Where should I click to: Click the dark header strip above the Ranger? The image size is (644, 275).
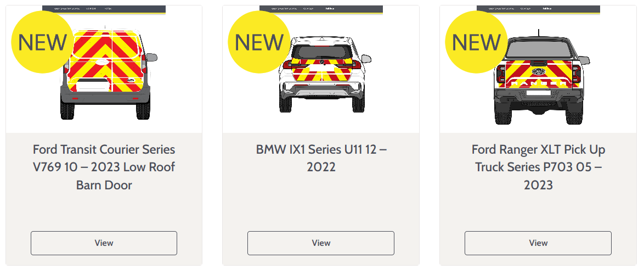(x=539, y=9)
